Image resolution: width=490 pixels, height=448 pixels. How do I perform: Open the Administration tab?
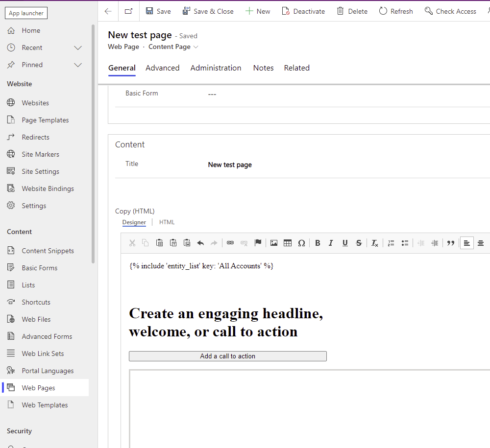(x=216, y=68)
